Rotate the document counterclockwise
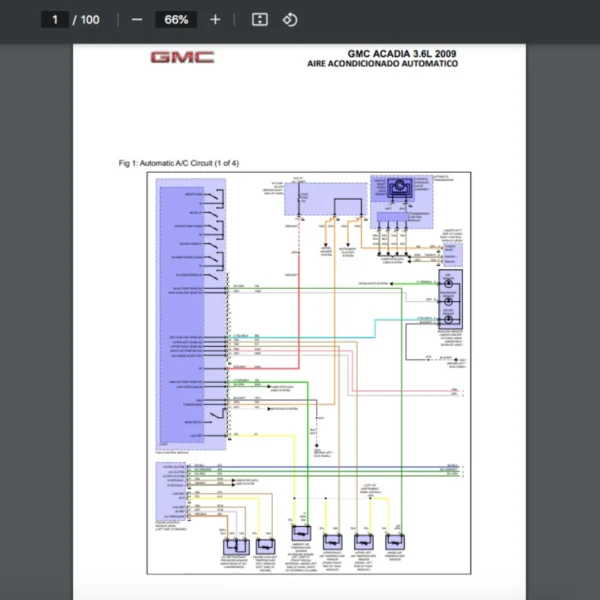600x600 pixels. [290, 20]
